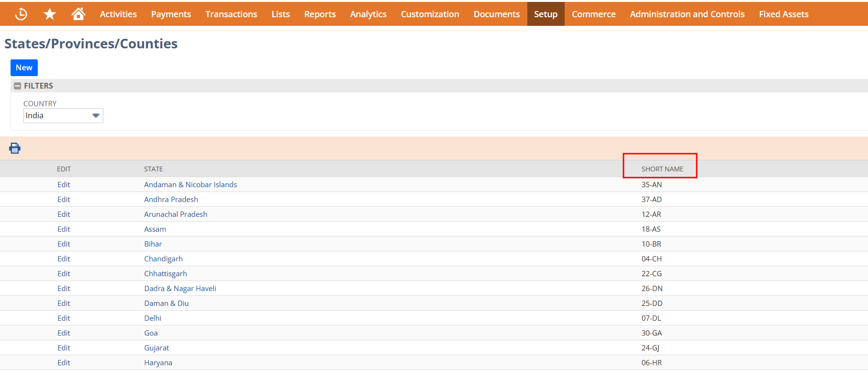Viewport: 868px width, 371px height.
Task: Click the printer icon above the list
Action: [x=15, y=148]
